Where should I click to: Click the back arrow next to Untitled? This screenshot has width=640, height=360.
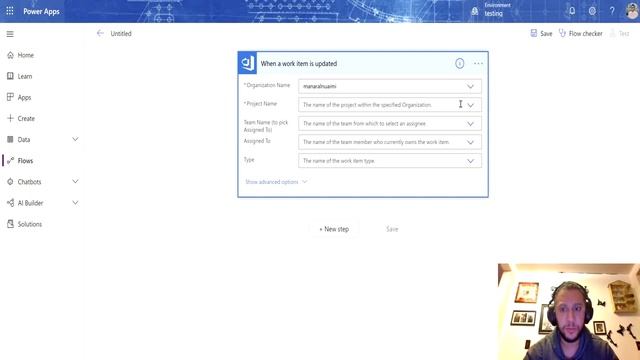100,33
